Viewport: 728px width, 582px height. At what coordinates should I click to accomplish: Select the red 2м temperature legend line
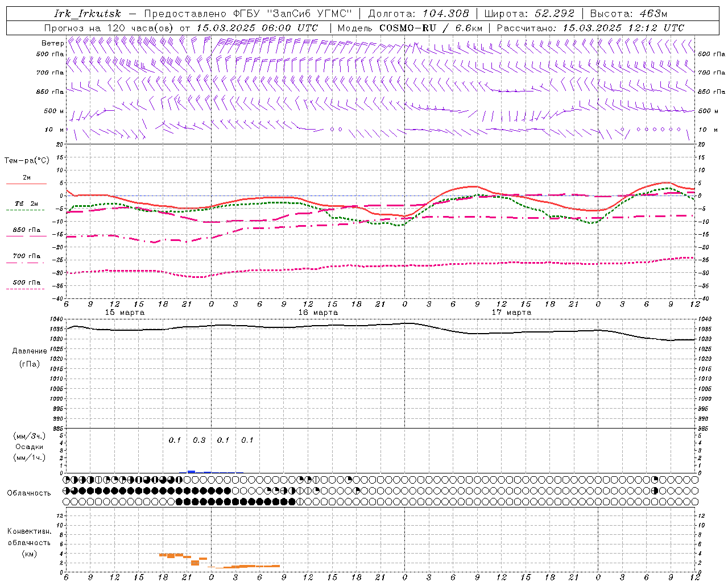coord(26,183)
